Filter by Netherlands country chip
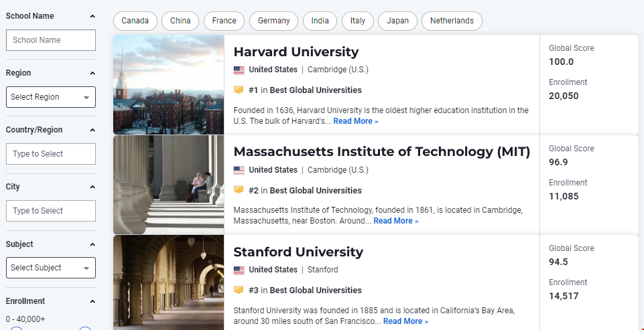This screenshot has width=644, height=330. click(x=452, y=21)
